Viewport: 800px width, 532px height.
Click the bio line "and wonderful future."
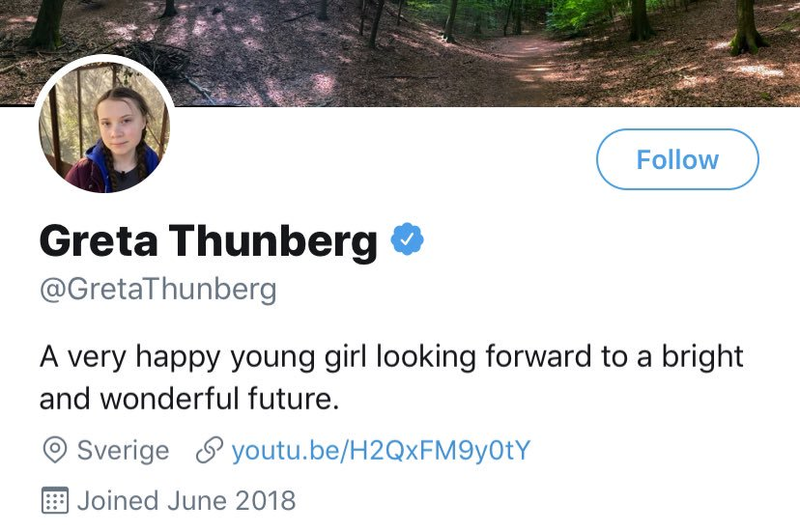coord(189,398)
